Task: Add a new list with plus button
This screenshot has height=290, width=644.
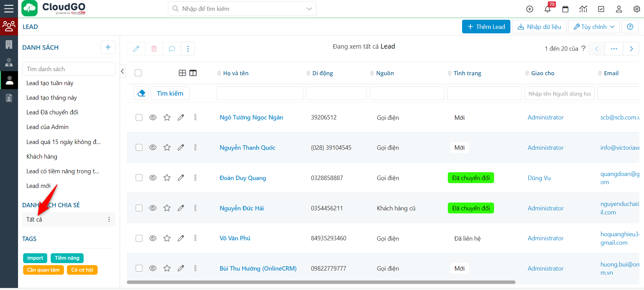Action: pos(108,47)
